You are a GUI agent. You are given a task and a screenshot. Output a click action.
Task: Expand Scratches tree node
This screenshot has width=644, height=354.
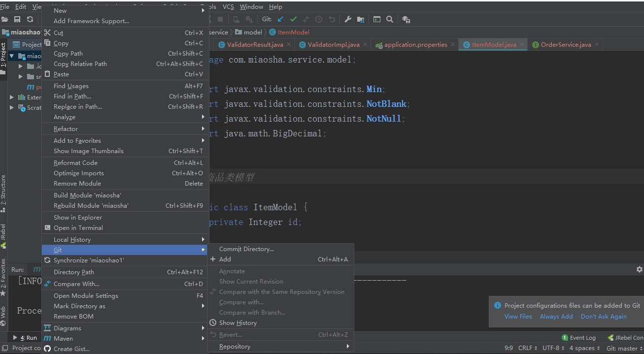pyautogui.click(x=12, y=107)
